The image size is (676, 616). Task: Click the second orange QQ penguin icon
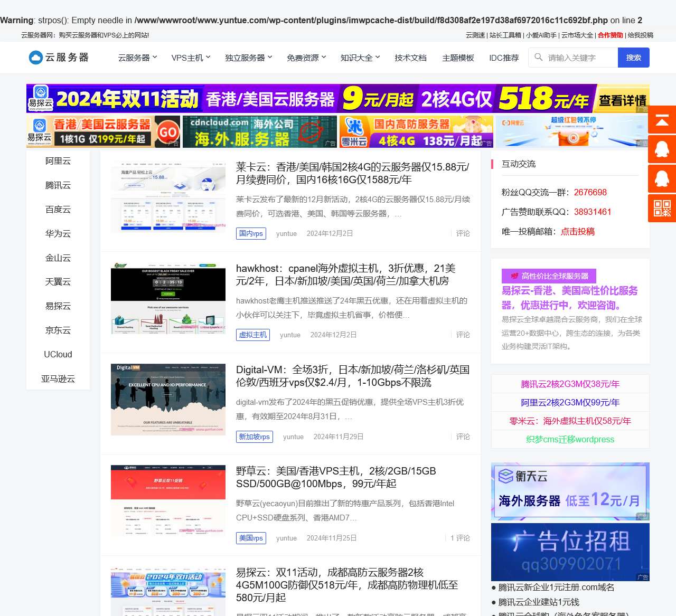(662, 179)
